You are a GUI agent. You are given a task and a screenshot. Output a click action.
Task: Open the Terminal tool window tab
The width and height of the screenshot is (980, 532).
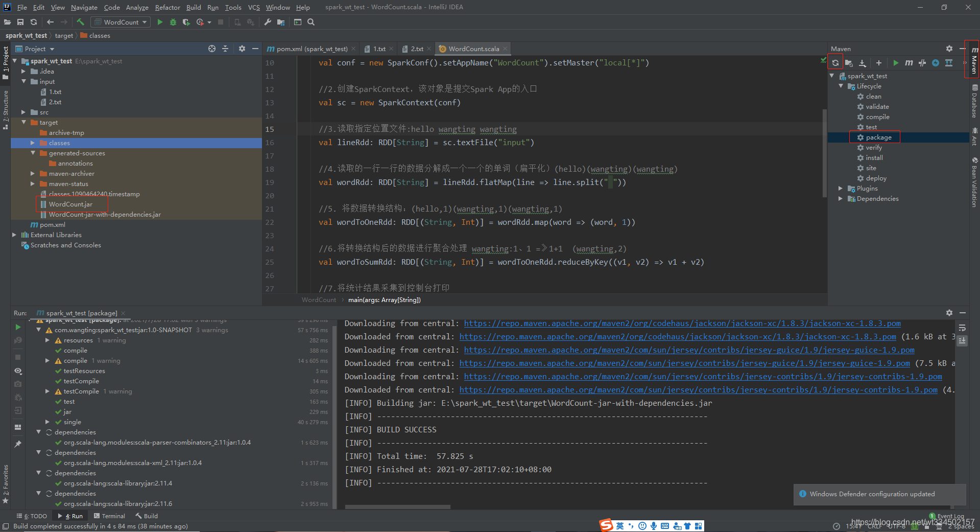(109, 516)
